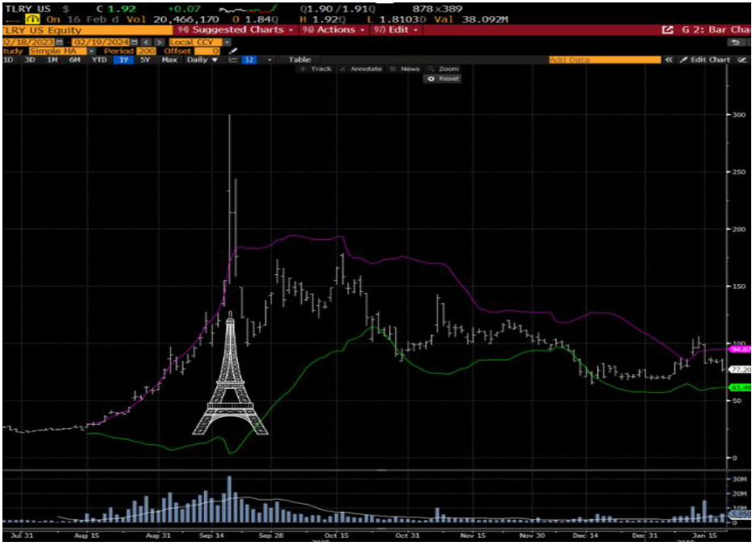This screenshot has height=546, width=756.
Task: Click the end date field 02/19/2024
Action: [x=101, y=42]
